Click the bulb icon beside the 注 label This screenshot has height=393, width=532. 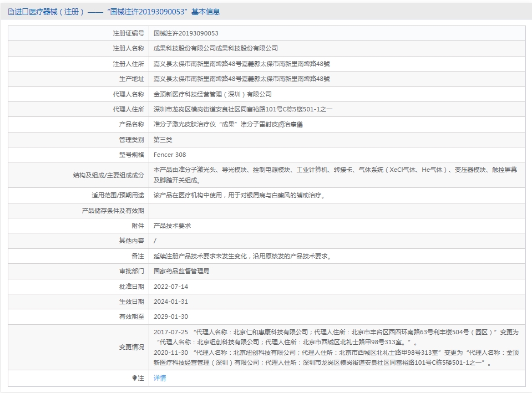point(134,378)
